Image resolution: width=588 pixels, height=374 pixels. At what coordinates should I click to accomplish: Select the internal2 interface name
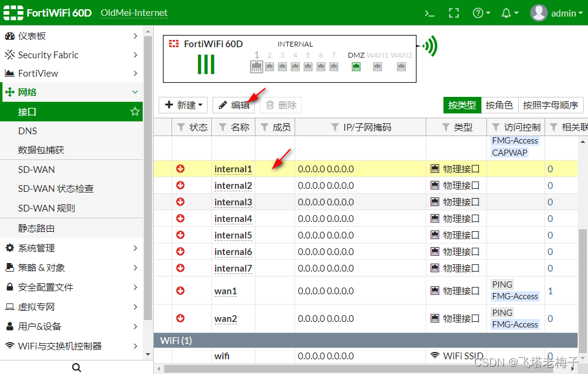click(233, 186)
